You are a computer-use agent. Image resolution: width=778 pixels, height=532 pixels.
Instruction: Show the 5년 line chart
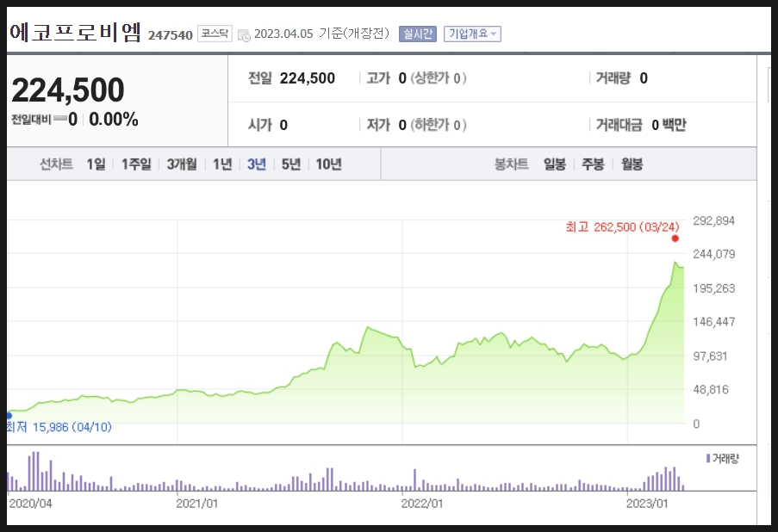tap(291, 164)
